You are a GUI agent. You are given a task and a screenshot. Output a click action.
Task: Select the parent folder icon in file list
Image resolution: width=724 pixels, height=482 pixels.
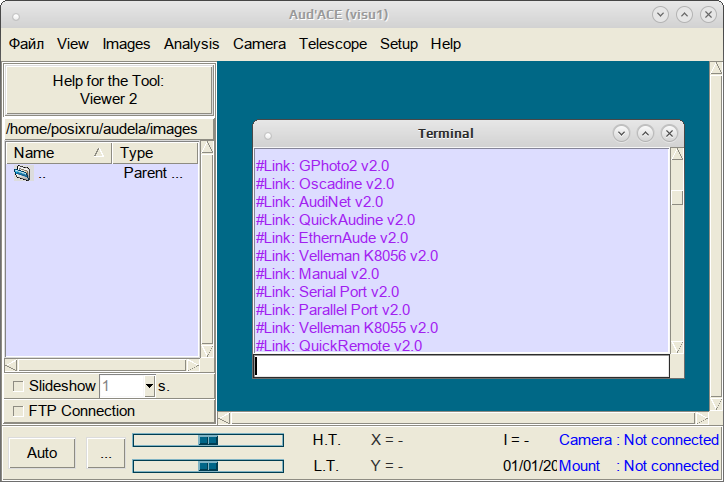[22, 173]
